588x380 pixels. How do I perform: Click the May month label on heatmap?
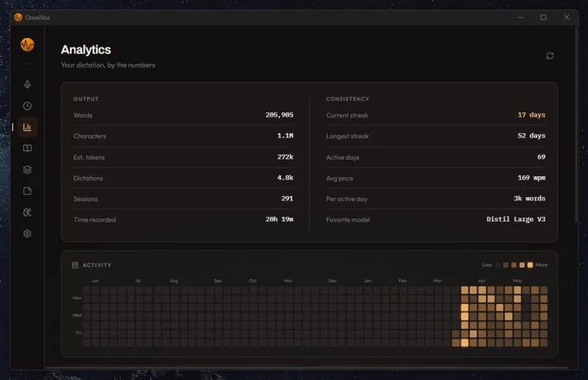[517, 281]
